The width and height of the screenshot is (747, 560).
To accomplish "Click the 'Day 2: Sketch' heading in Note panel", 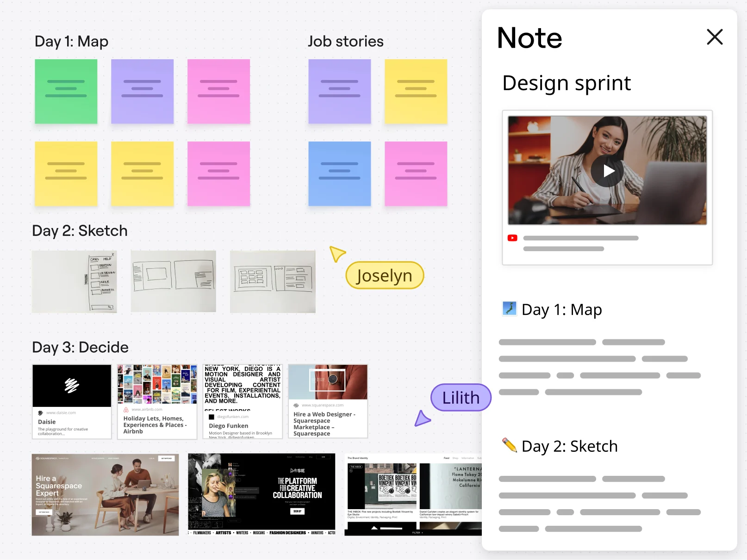I will pyautogui.click(x=570, y=447).
